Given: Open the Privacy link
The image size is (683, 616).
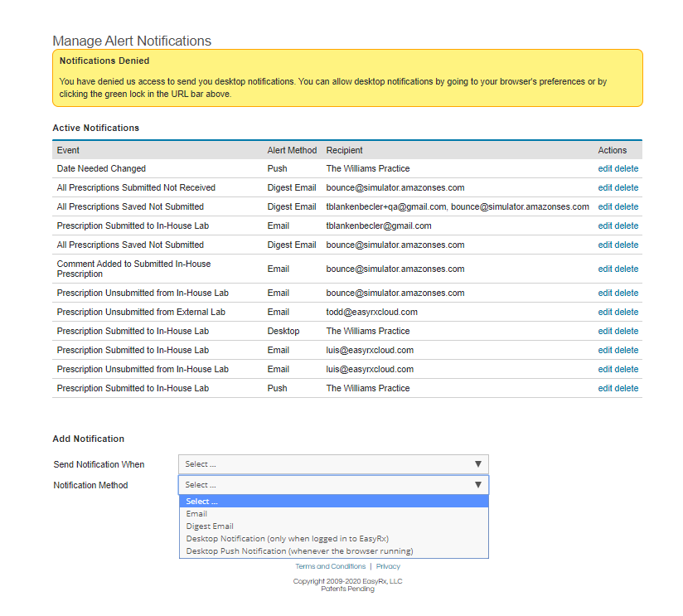Looking at the screenshot, I should pos(388,566).
